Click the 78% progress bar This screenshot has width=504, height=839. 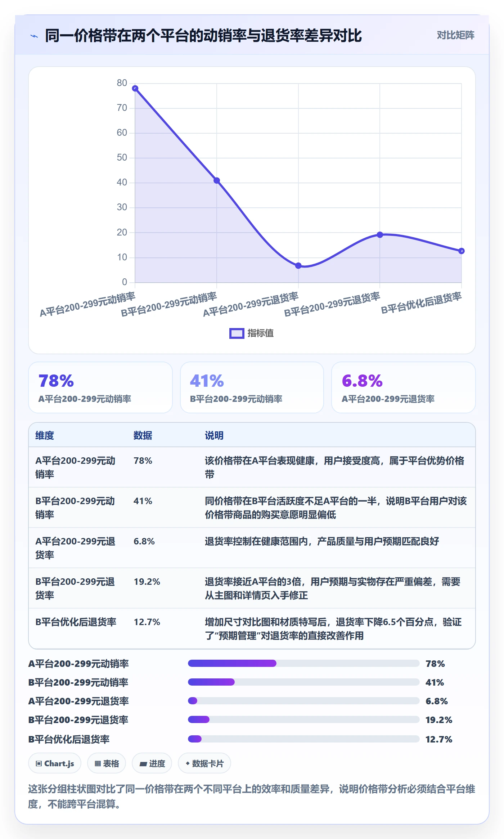[x=304, y=663]
